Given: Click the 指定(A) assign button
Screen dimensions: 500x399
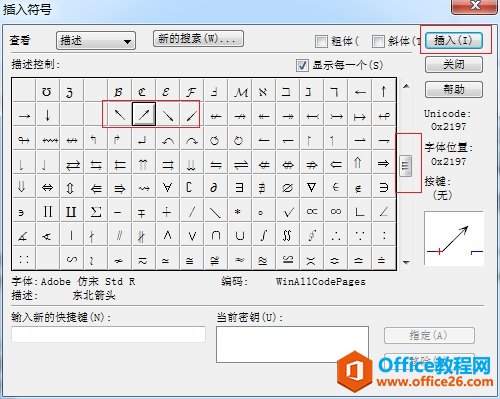Looking at the screenshot, I should tap(429, 335).
